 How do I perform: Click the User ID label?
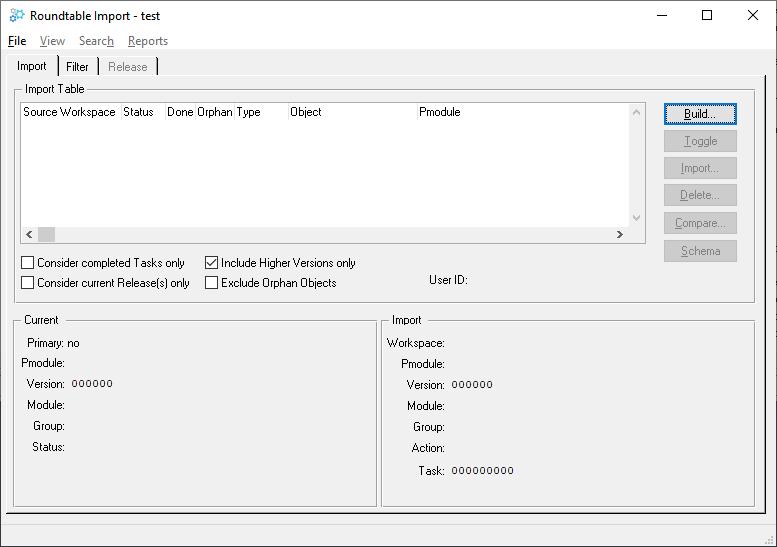[x=448, y=280]
